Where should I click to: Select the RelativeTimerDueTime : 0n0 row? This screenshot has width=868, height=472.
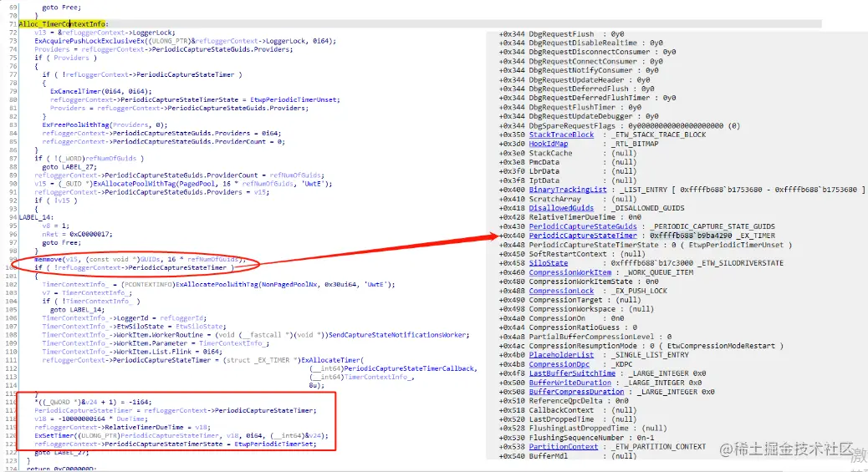(569, 217)
